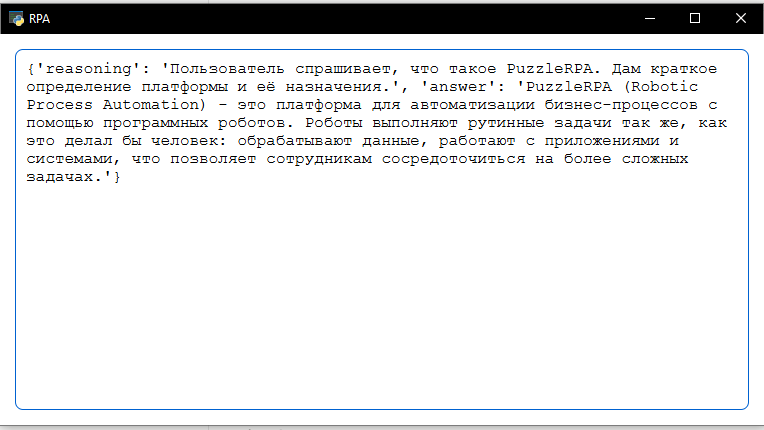Viewport: 764px width, 430px height.
Task: Click the 'answer' key in the output
Action: (458, 87)
